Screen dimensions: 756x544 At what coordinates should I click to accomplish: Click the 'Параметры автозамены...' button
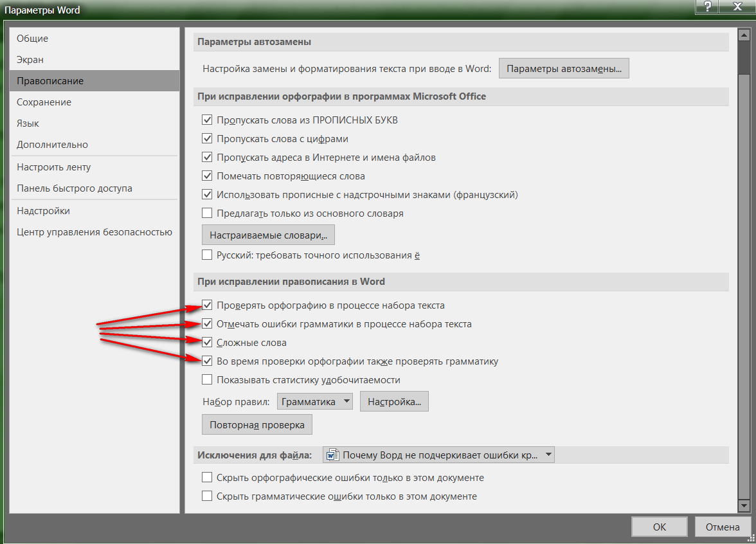[x=564, y=68]
